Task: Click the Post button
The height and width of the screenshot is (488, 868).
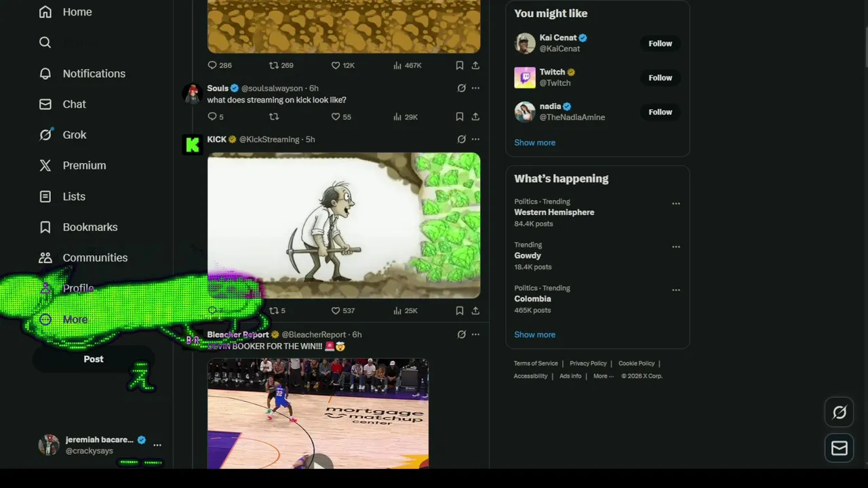Action: (94, 359)
